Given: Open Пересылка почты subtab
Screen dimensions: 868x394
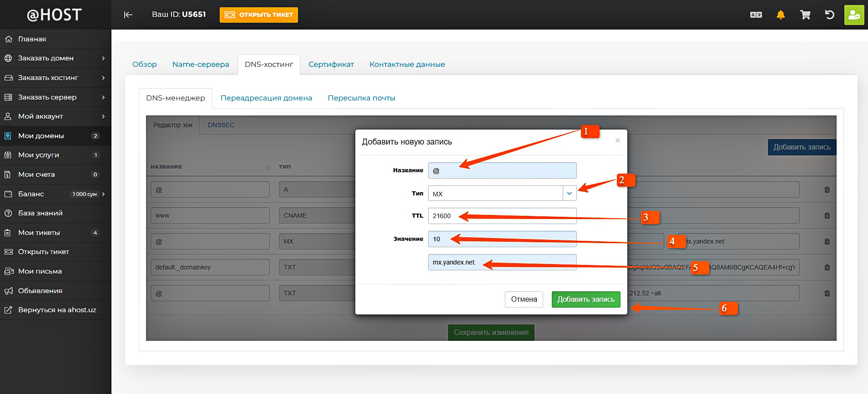Looking at the screenshot, I should [x=362, y=98].
